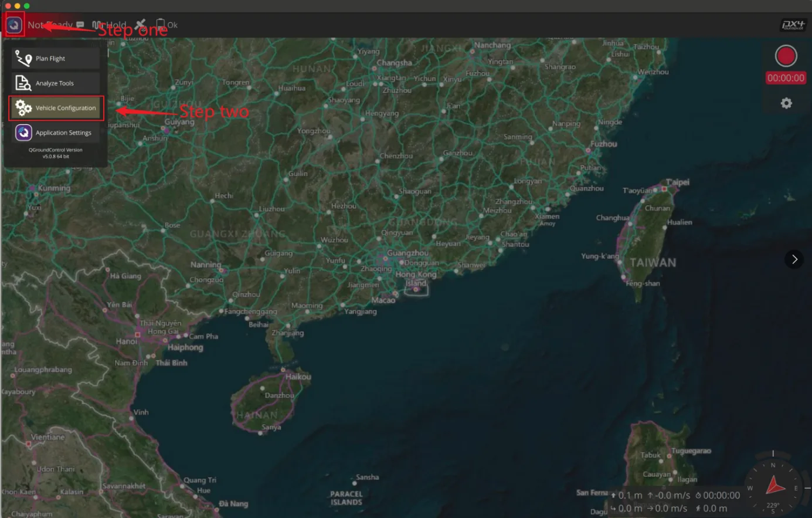Click the 00:00:00 recording timer
Image resolution: width=812 pixels, height=518 pixels.
pos(786,78)
